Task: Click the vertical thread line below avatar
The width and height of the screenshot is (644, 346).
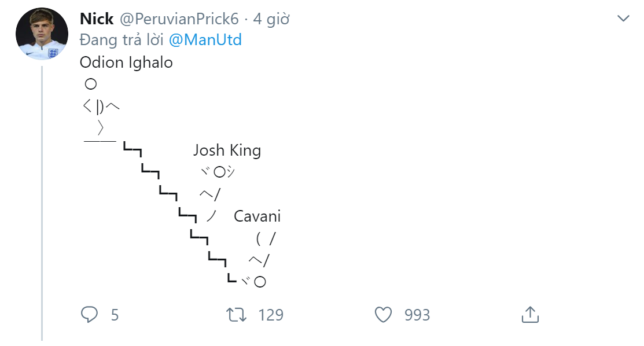Action: [42, 203]
